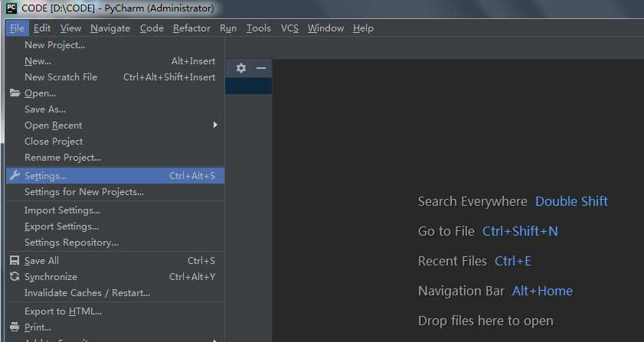Click the Search Everywhere label
The height and width of the screenshot is (342, 644).
click(472, 201)
